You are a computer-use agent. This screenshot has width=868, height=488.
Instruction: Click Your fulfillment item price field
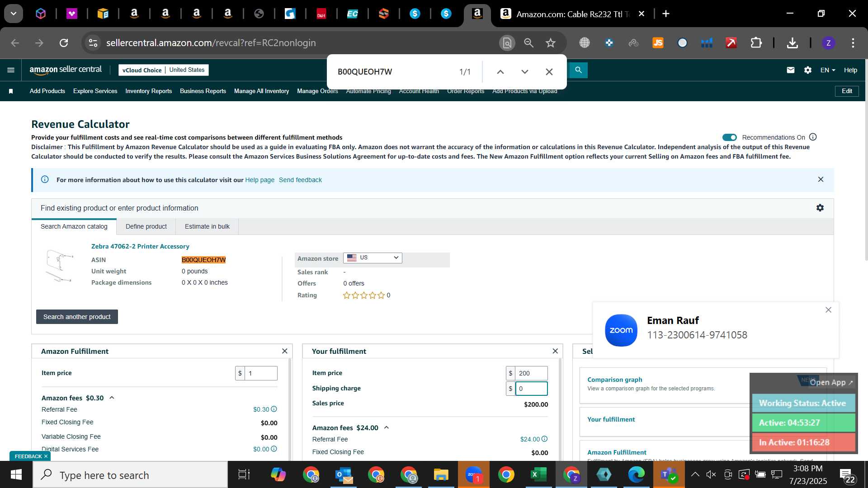(x=531, y=373)
